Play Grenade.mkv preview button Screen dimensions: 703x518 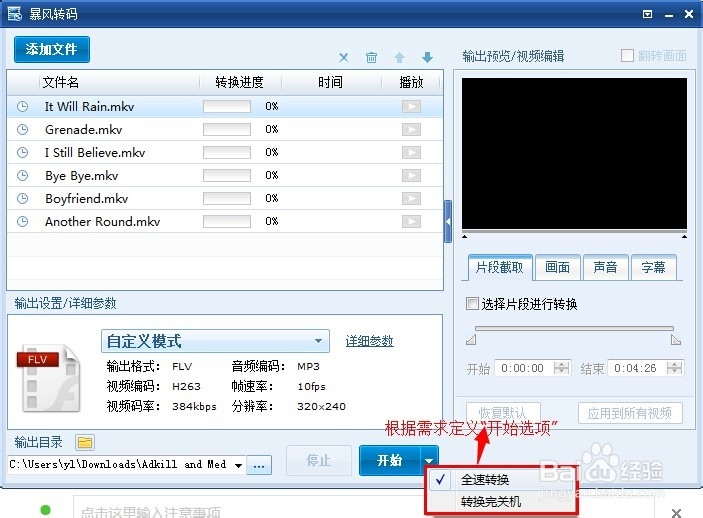[411, 130]
